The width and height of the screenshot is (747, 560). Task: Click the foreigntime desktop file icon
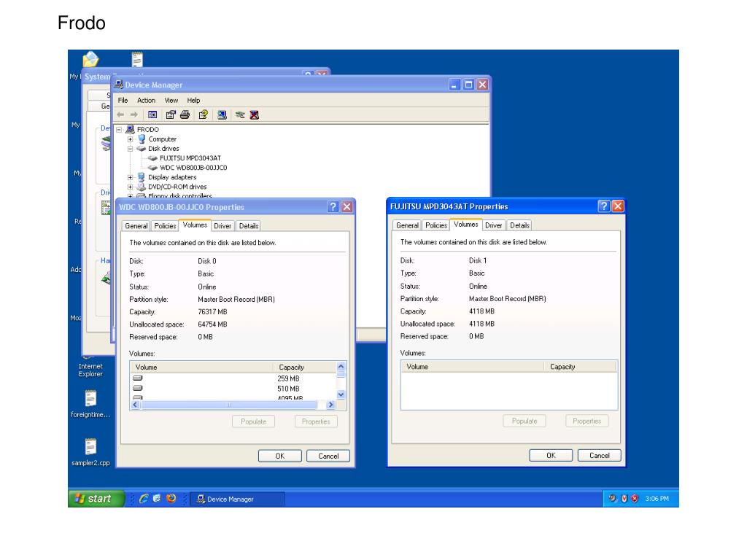click(x=90, y=399)
